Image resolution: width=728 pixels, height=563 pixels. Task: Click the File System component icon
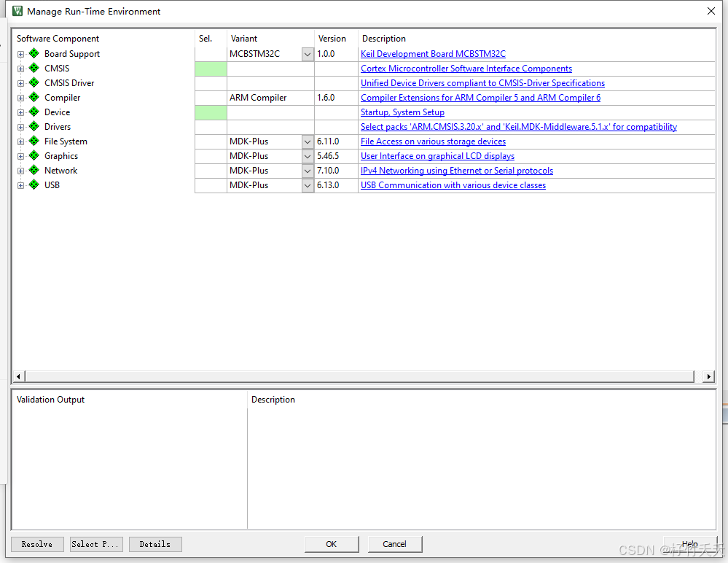pyautogui.click(x=34, y=141)
